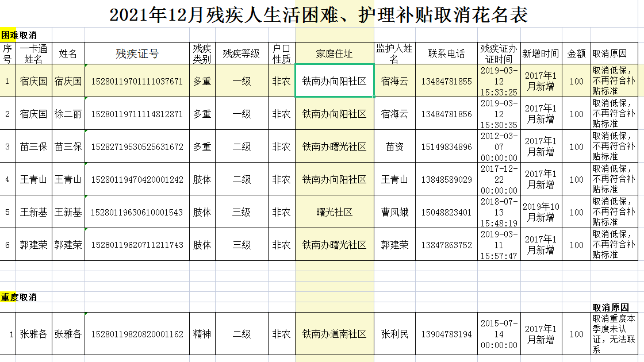The image size is (644, 362).
Task: Click the reason cell 取消重度本季度未认证，无法联系
Action: tap(614, 334)
